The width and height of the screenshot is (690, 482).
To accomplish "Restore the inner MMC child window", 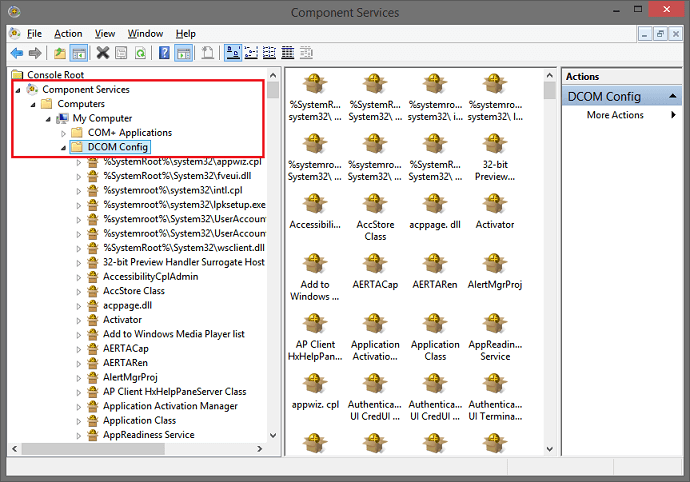I will pyautogui.click(x=660, y=33).
